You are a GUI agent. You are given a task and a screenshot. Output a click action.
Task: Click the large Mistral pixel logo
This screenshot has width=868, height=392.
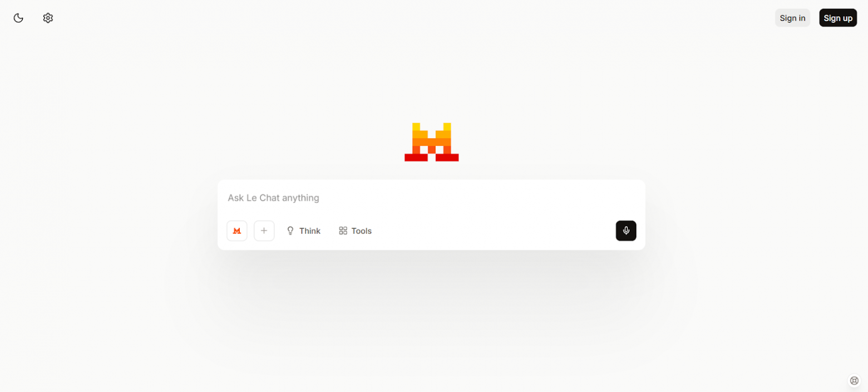tap(432, 142)
